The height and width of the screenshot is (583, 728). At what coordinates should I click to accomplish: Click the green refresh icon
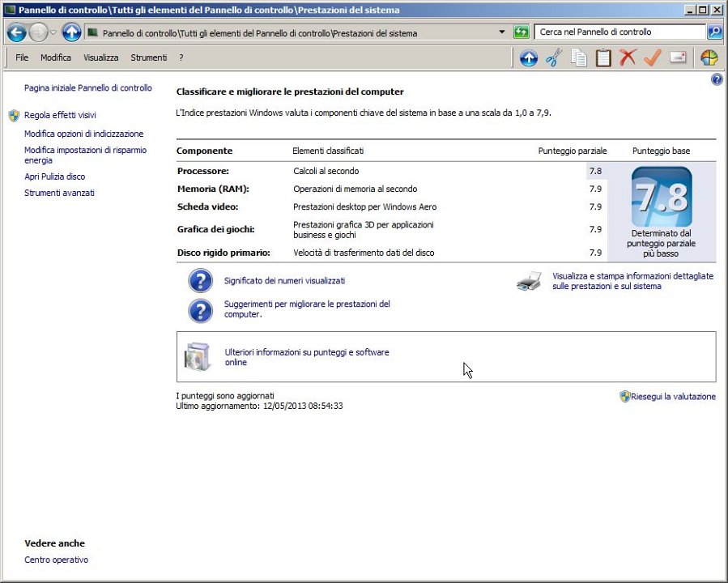[x=522, y=32]
